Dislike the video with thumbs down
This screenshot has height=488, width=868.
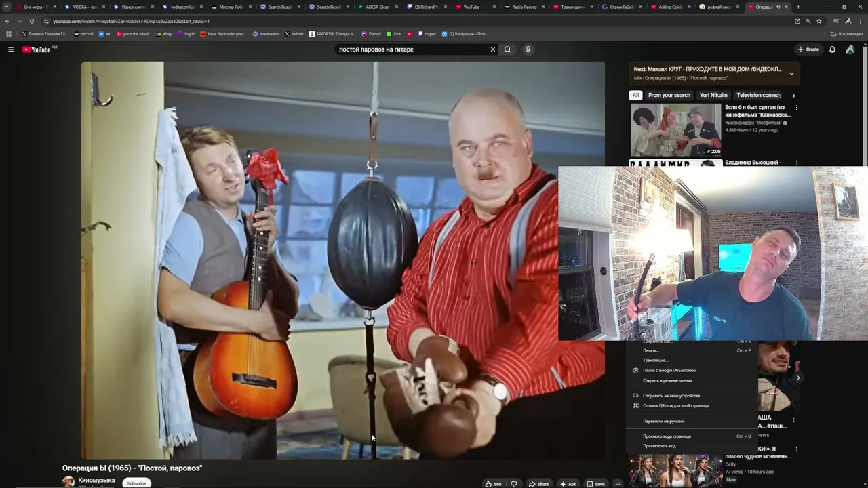point(514,484)
